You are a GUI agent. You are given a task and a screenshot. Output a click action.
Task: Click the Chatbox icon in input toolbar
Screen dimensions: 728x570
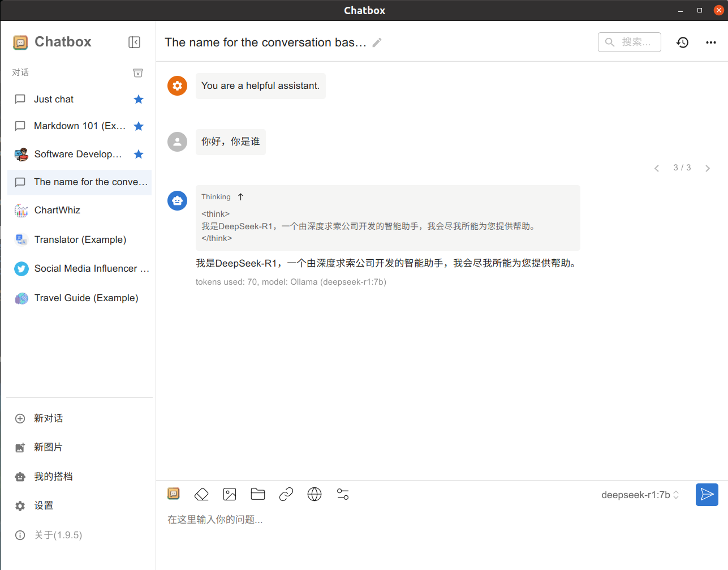[174, 494]
